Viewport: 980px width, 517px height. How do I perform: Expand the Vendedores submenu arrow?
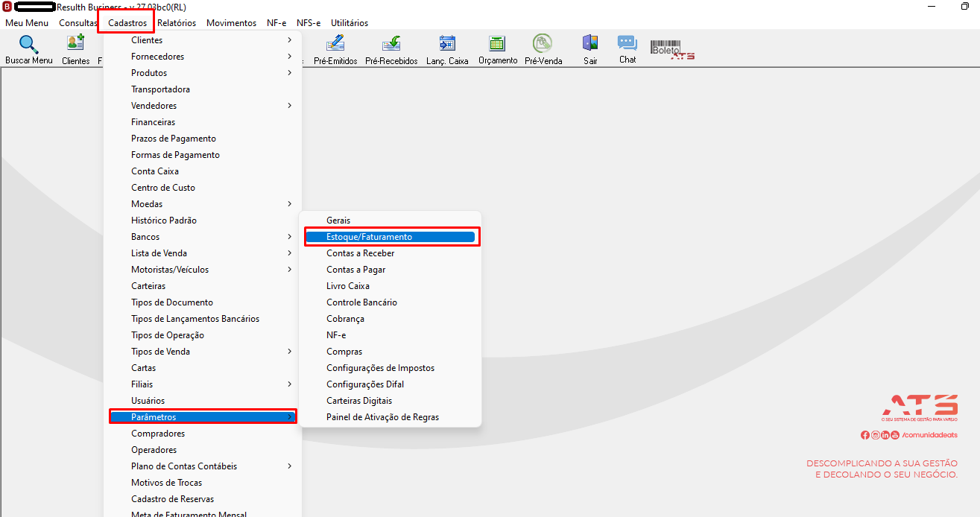pyautogui.click(x=289, y=106)
